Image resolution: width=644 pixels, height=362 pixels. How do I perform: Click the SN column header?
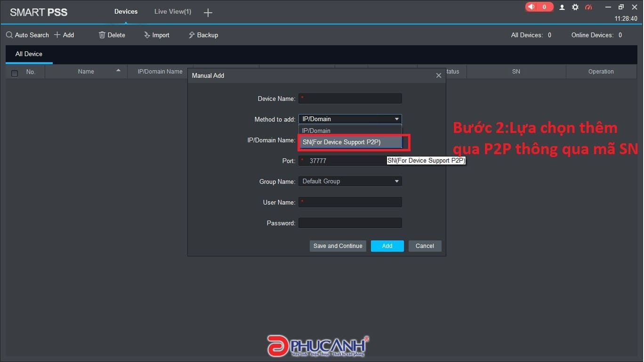point(516,72)
